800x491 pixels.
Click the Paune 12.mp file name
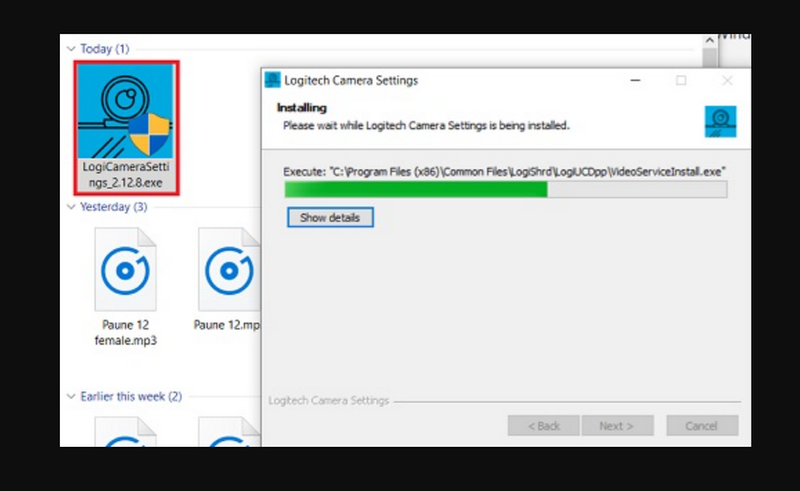(227, 325)
